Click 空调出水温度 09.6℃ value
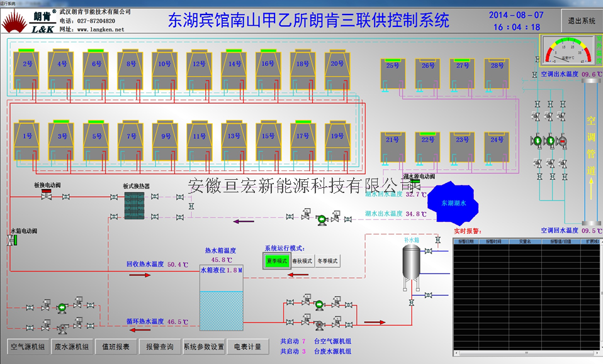The height and width of the screenshot is (364, 603). [592, 74]
